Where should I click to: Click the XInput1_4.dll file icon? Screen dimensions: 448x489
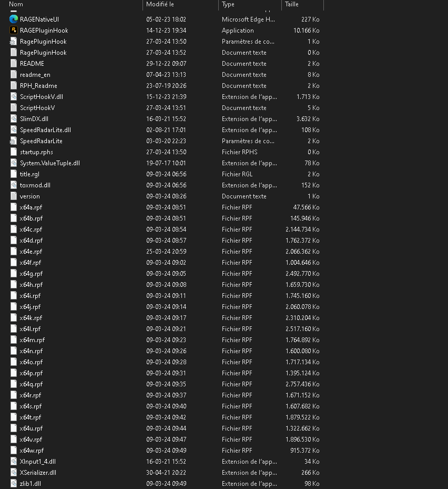14,461
